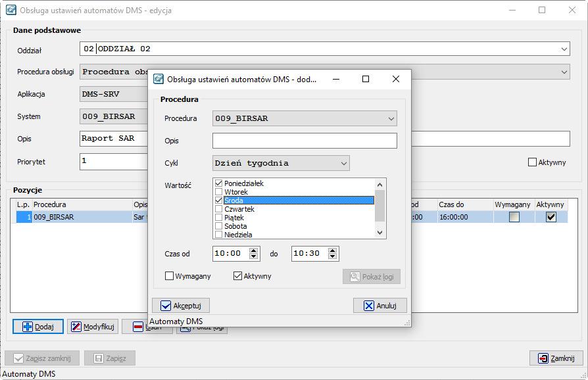Minimize the dialog window
Viewport: 588px width, 380px height.
pyautogui.click(x=336, y=79)
